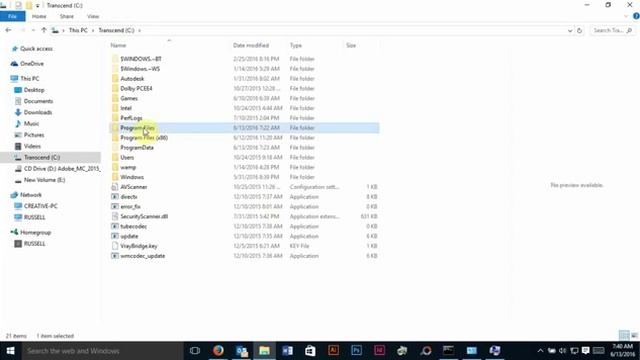Select the Users folder icon
The width and height of the screenshot is (640, 360).
[x=115, y=157]
